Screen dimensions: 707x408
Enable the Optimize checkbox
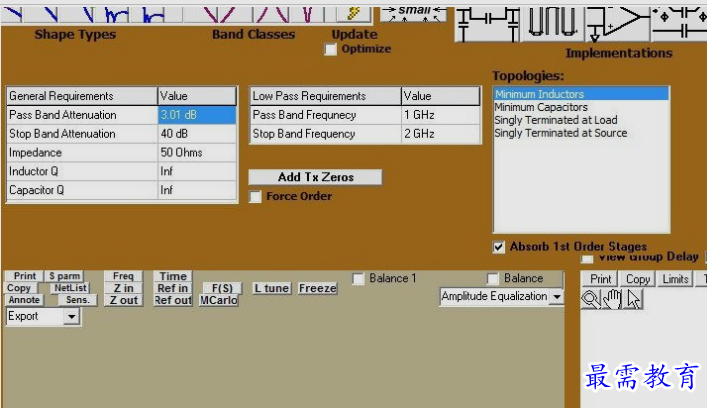(x=331, y=50)
